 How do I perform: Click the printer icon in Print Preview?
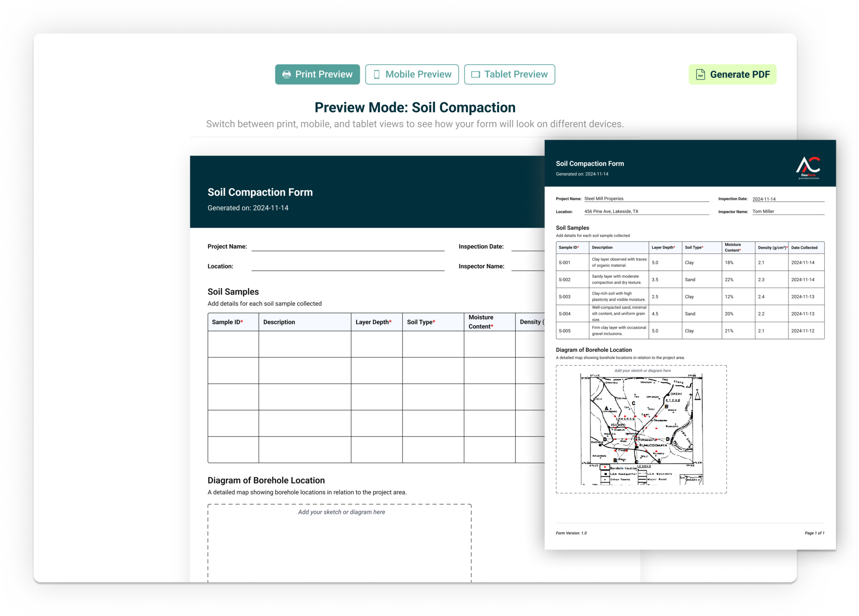coord(286,74)
